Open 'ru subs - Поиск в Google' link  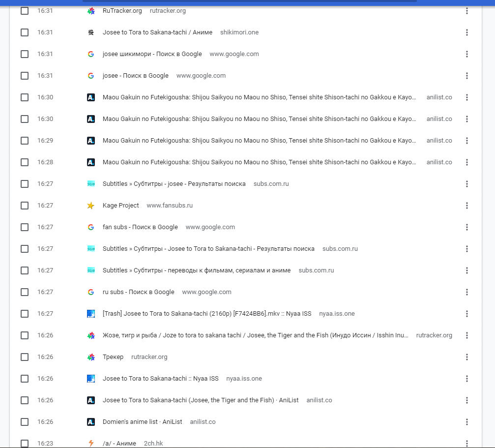click(138, 292)
